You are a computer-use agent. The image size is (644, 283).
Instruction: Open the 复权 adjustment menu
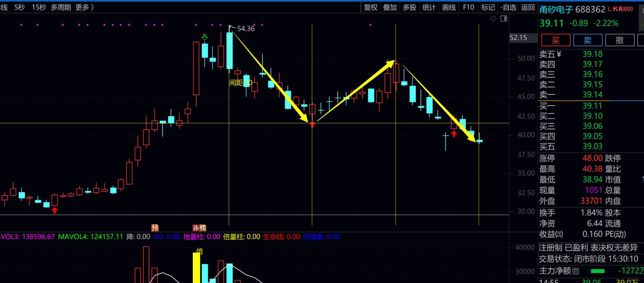click(x=371, y=7)
